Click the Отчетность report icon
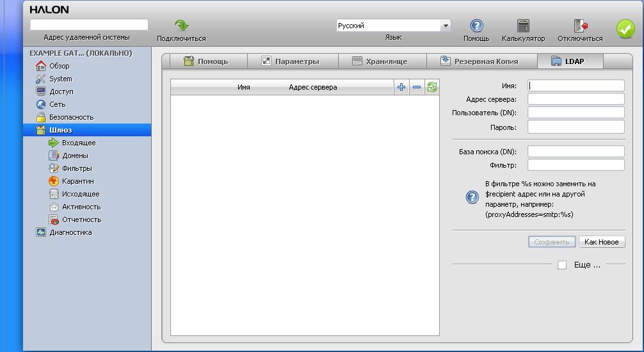Screen dimensions: 644x352 53,220
